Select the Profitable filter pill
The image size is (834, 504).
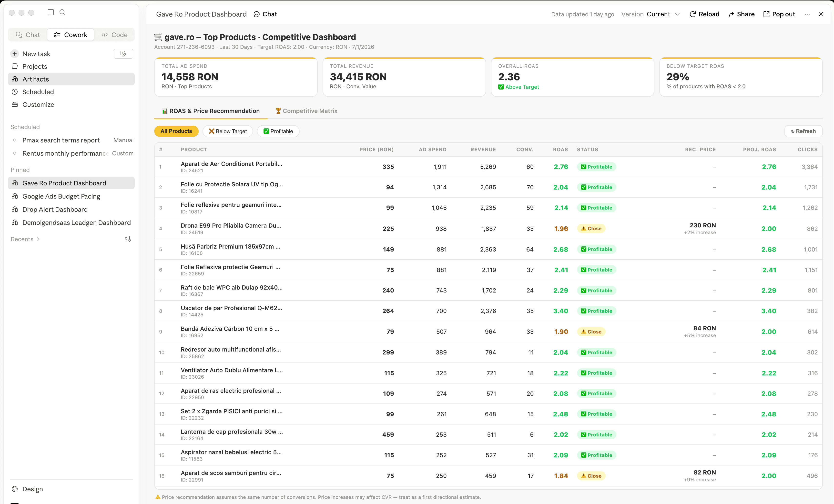278,131
